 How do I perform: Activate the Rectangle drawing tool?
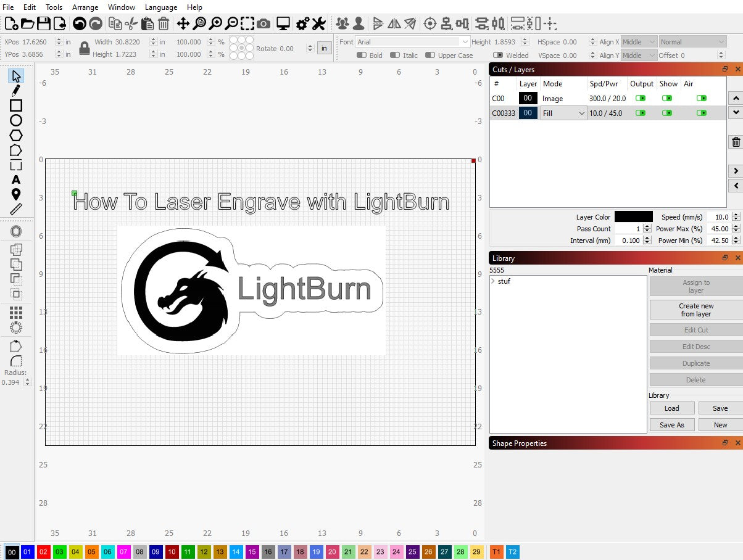coord(17,105)
